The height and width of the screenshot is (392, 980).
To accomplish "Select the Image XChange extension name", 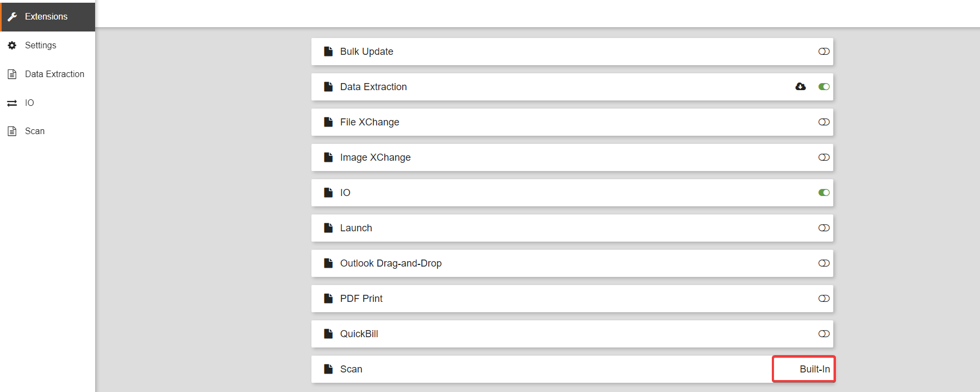I will coord(375,157).
